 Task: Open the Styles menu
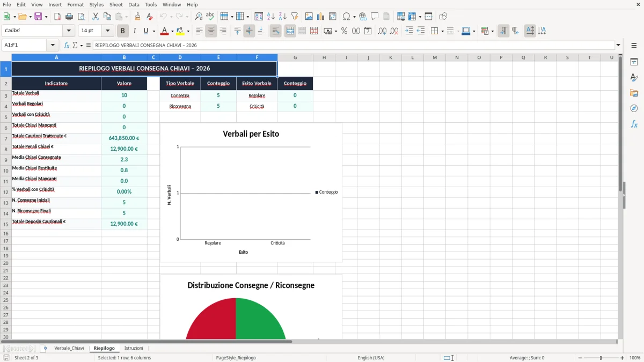coord(97,4)
